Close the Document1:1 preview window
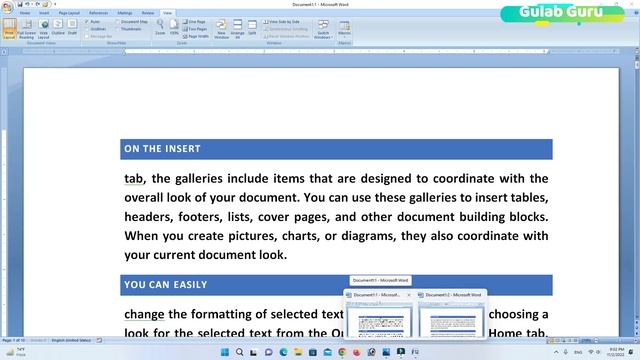Viewport: 640px width, 360px height. pyautogui.click(x=409, y=295)
